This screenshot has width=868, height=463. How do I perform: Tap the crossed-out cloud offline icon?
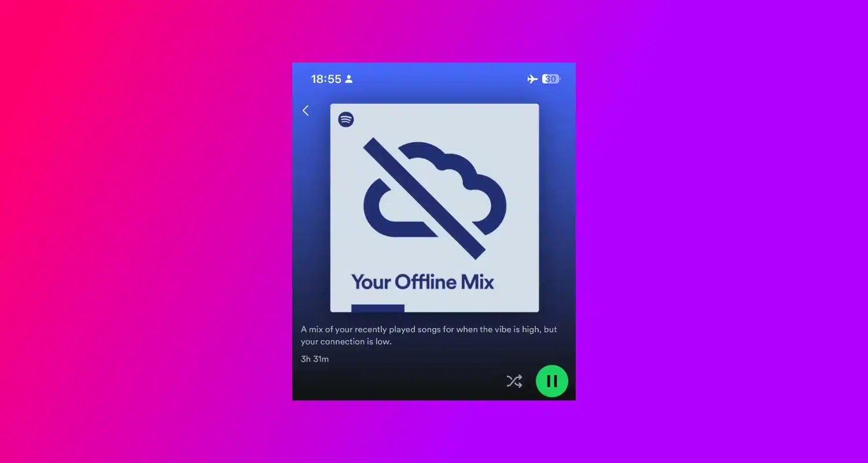[x=434, y=200]
